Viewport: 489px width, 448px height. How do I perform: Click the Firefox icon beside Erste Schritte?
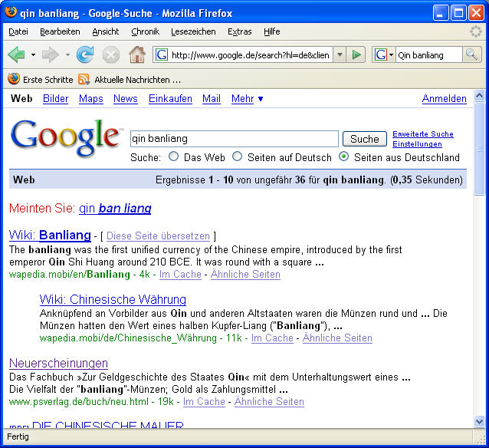(14, 79)
